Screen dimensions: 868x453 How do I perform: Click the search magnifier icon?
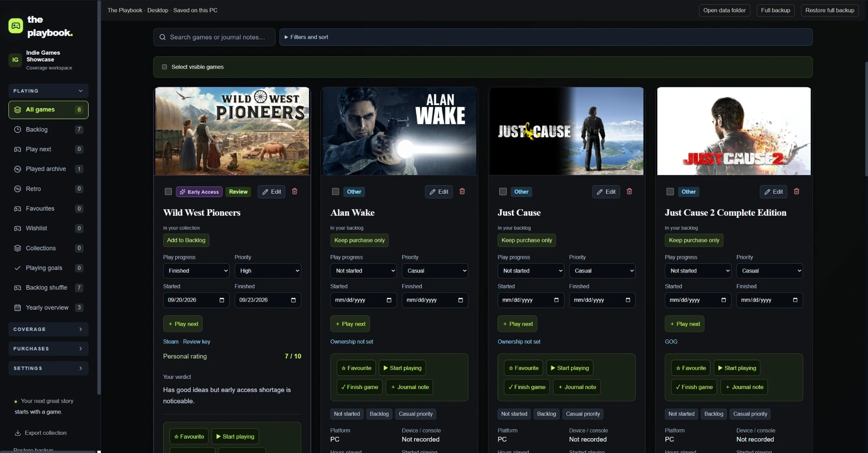point(162,37)
